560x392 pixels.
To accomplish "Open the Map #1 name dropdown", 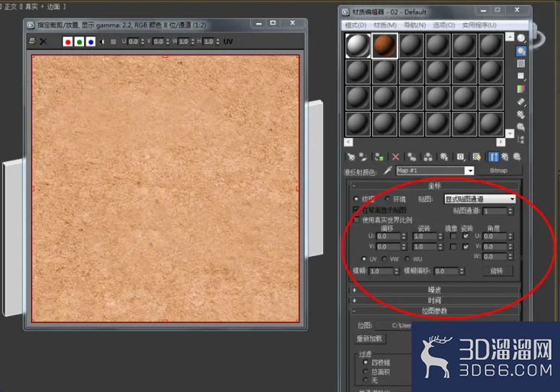I will tap(470, 171).
